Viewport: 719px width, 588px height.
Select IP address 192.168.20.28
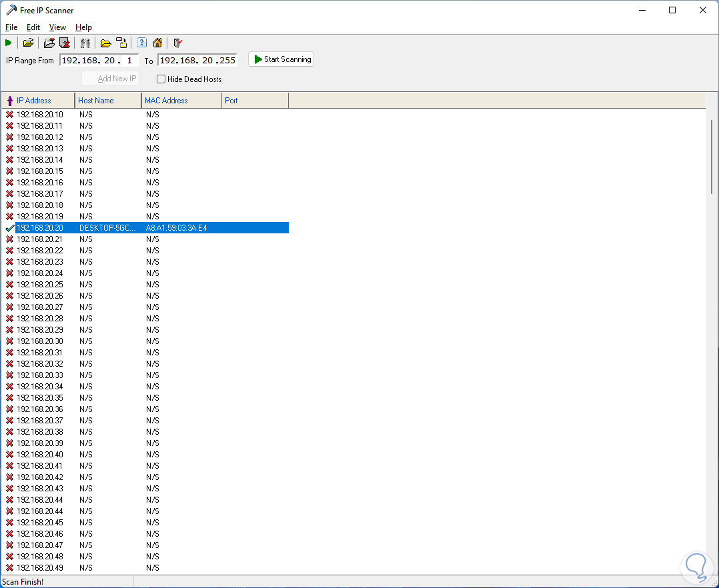pos(39,319)
